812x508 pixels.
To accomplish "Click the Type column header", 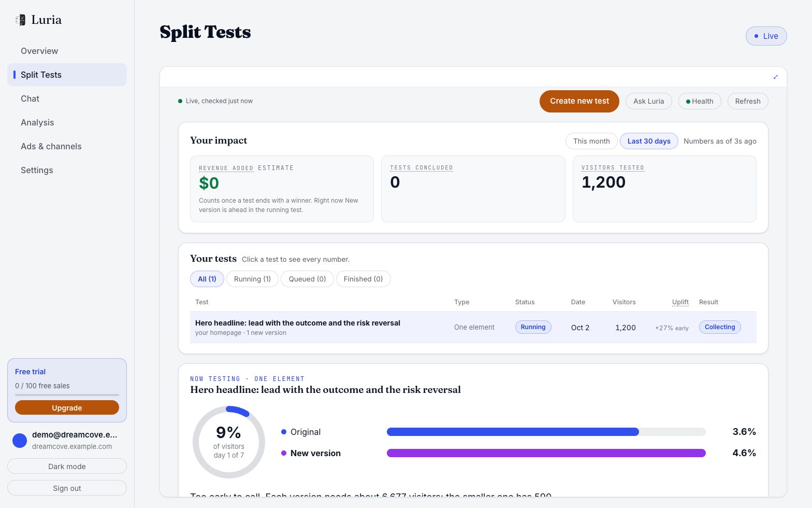I will [x=461, y=302].
